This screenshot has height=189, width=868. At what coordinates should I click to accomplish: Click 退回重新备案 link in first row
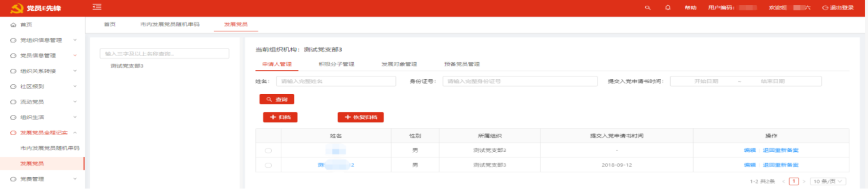[x=780, y=150]
